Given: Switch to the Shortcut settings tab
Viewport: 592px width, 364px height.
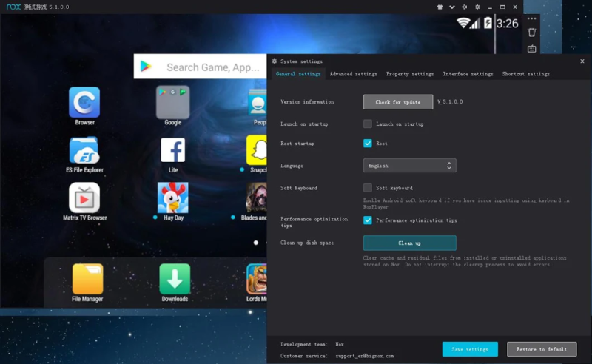Looking at the screenshot, I should tap(525, 74).
